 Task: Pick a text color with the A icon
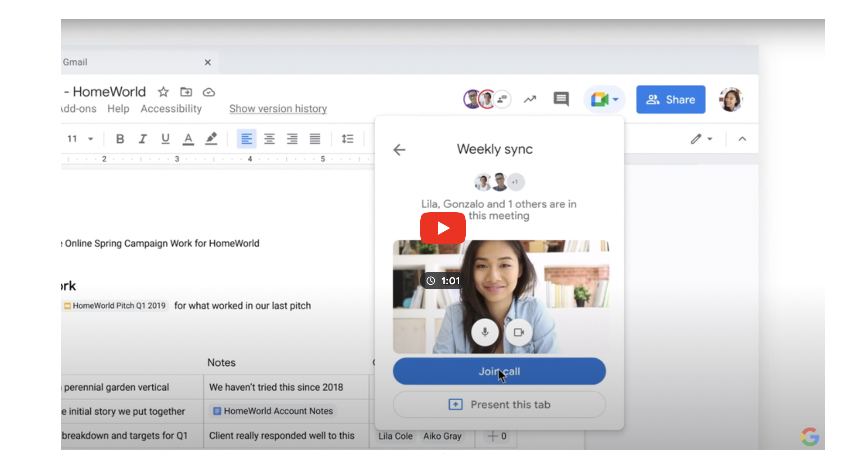pyautogui.click(x=188, y=139)
